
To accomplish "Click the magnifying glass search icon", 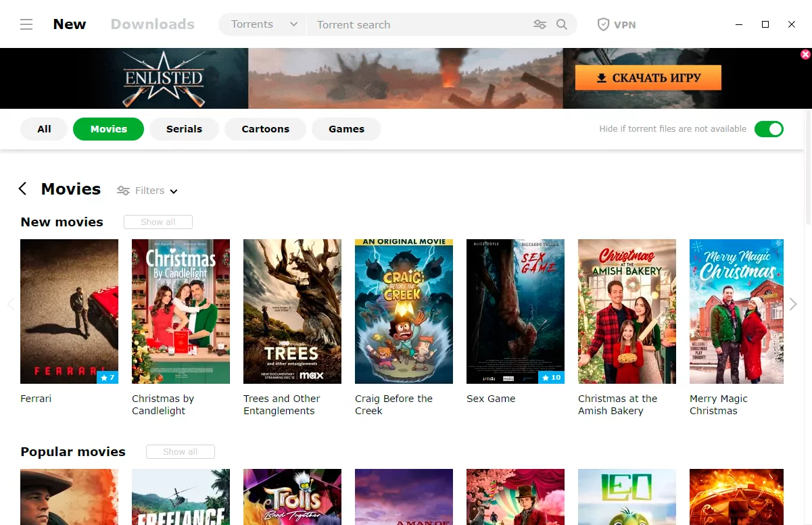I will 562,24.
